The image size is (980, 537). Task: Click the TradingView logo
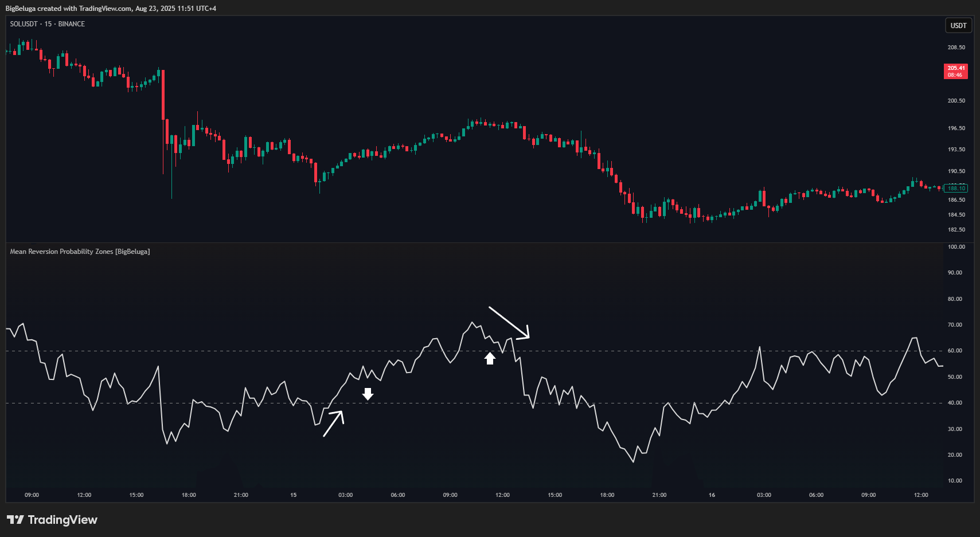coord(52,520)
